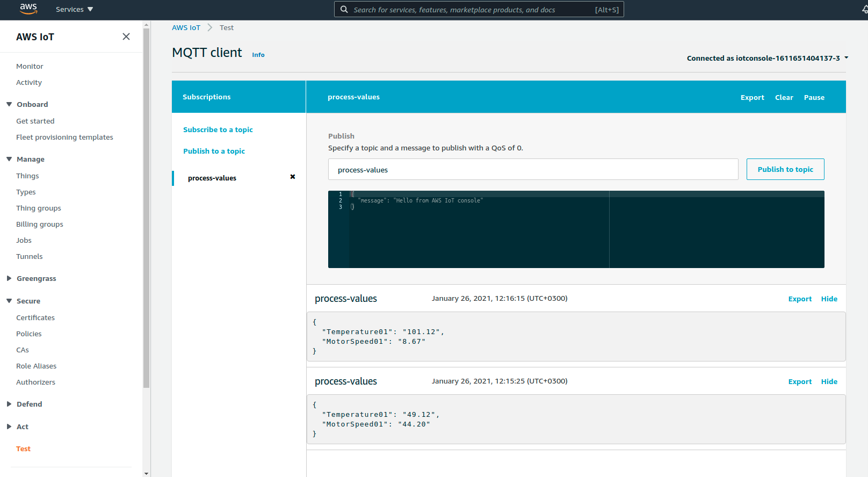Click the January 26, 2021, 12:16:15 timestamp

[500, 298]
